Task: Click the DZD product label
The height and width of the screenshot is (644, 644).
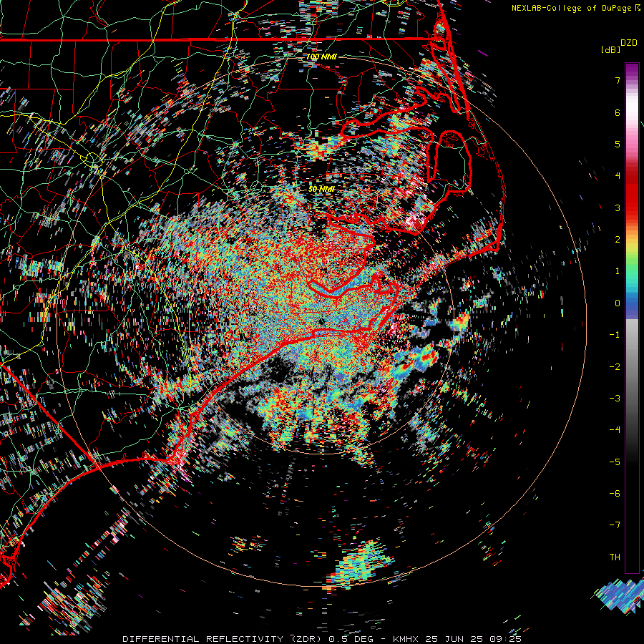Action: 629,43
